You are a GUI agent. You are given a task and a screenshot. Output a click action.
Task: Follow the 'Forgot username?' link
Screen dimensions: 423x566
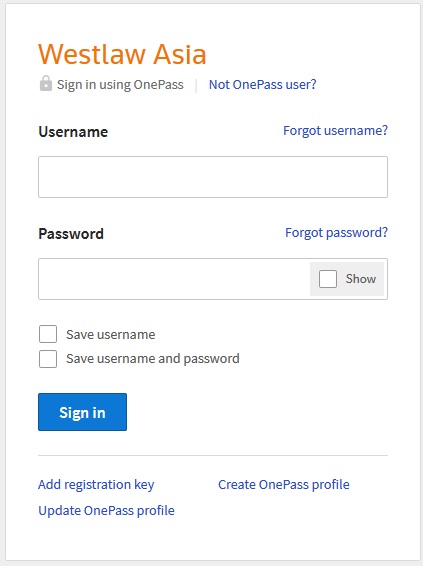click(335, 130)
